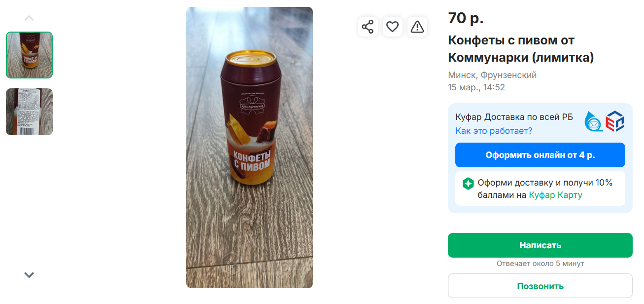644x304 pixels.
Task: Click the green "Написать" button
Action: tap(540, 245)
